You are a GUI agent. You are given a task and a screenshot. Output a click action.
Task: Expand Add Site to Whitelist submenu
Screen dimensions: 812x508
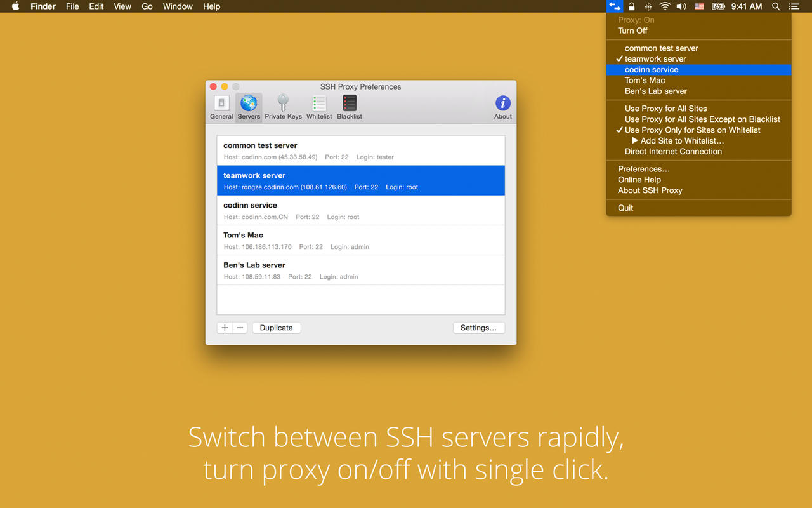pyautogui.click(x=681, y=141)
